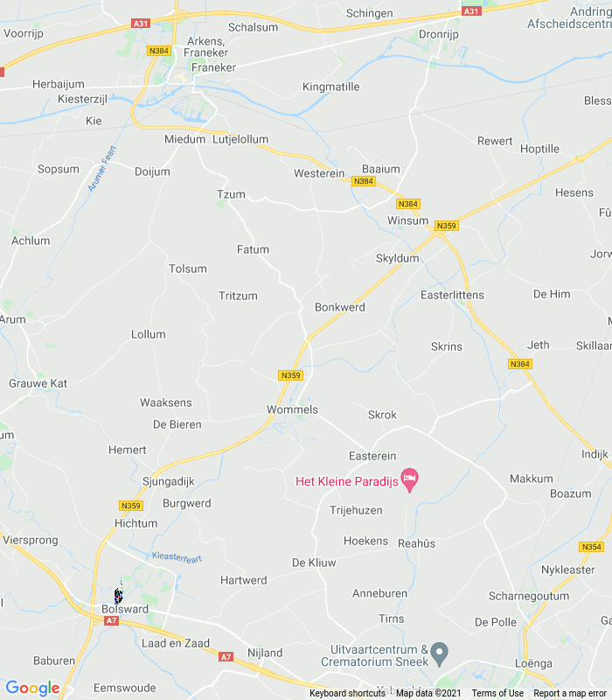The height and width of the screenshot is (700, 612).
Task: Click the N359 road shield near Wommels
Action: click(291, 375)
